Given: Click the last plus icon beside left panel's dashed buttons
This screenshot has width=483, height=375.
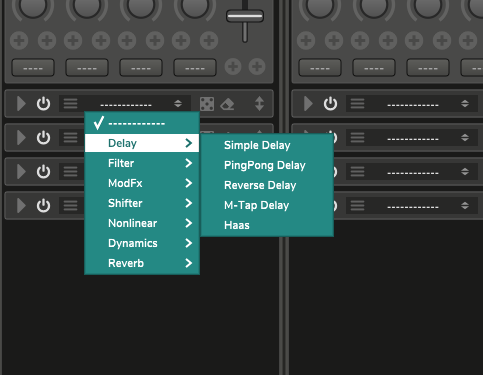Looking at the screenshot, I should (257, 67).
